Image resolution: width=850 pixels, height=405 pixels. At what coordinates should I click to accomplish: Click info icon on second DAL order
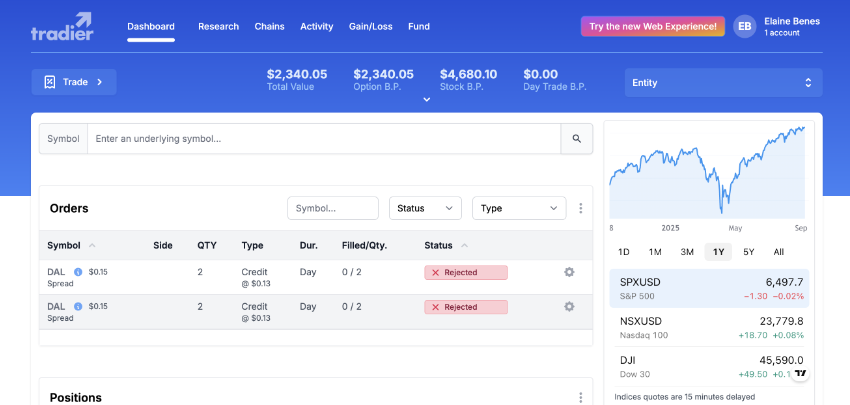tap(78, 307)
